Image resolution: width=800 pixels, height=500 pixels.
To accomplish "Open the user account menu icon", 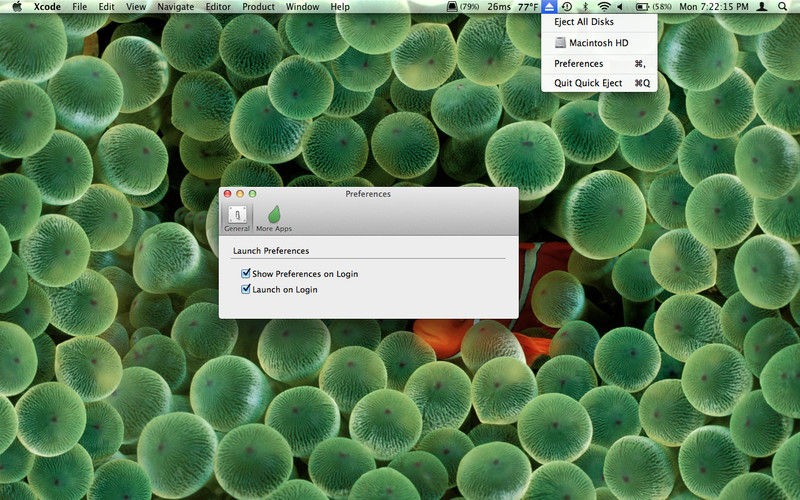I will (762, 7).
